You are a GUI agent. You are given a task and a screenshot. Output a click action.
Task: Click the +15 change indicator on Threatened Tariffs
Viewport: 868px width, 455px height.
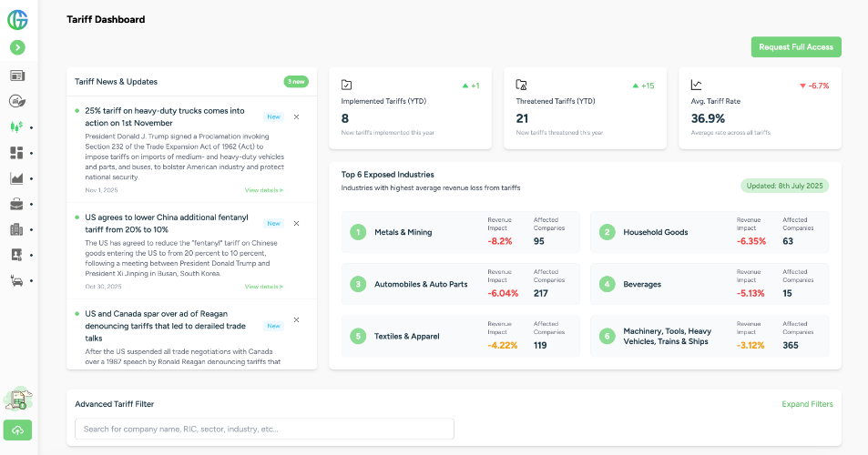tap(643, 86)
